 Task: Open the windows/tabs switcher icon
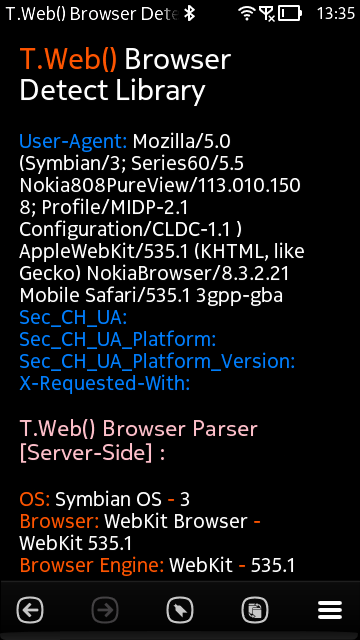255,611
